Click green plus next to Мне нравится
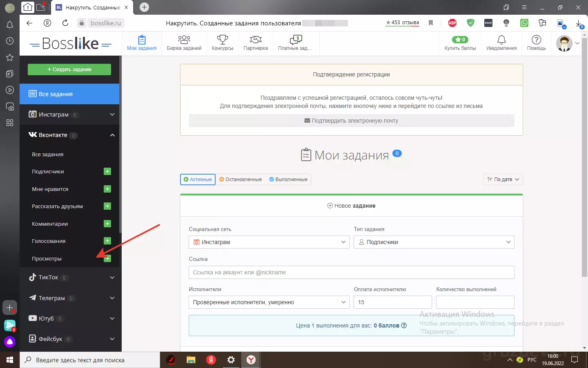This screenshot has width=588, height=368. click(x=107, y=189)
